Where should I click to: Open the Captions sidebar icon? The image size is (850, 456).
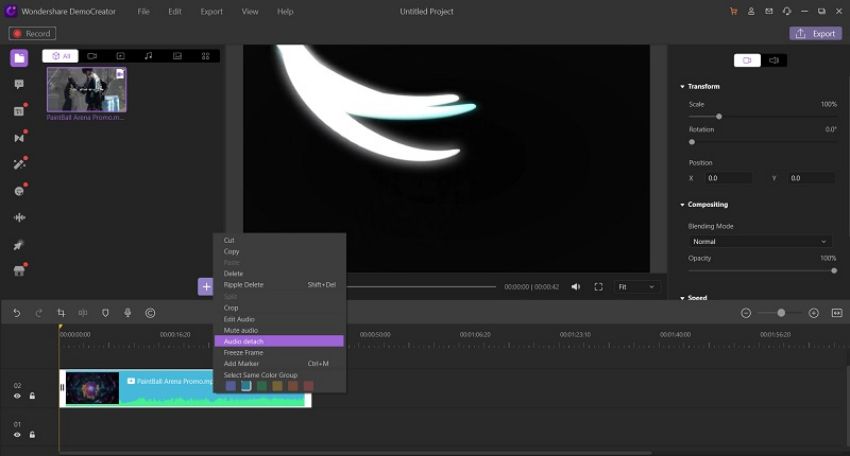19,111
